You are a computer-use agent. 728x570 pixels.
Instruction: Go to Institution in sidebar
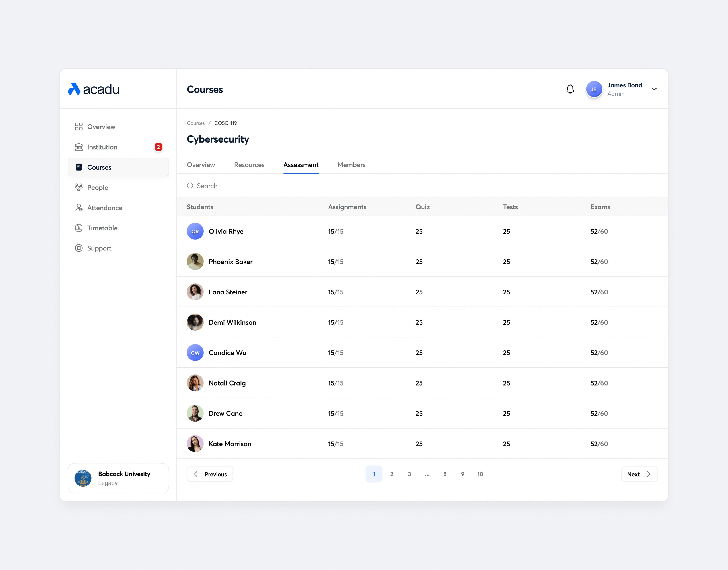[x=102, y=147]
